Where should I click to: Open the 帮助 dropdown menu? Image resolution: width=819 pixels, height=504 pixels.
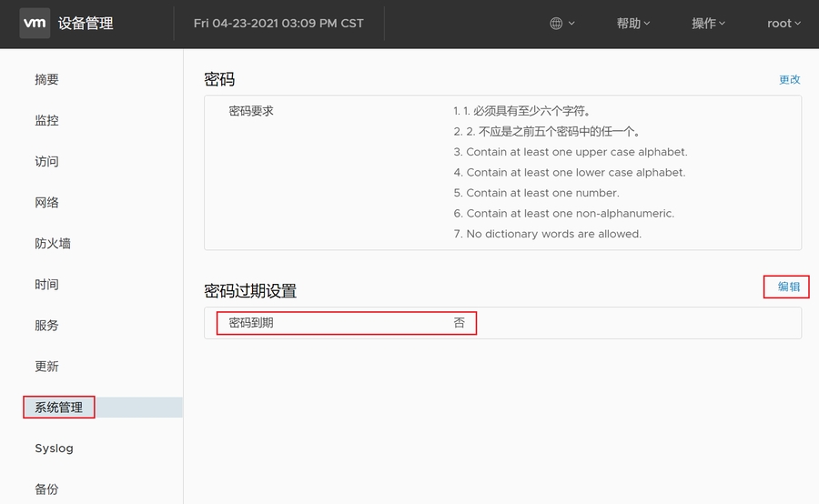(x=633, y=24)
